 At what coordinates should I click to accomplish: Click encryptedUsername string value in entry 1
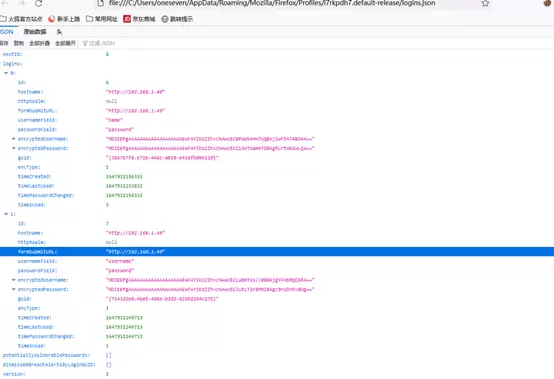tap(210, 280)
